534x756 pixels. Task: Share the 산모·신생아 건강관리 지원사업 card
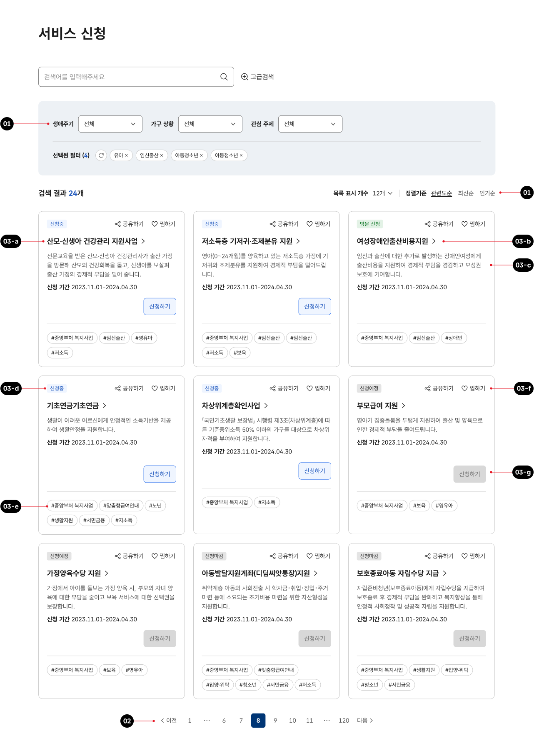[129, 224]
